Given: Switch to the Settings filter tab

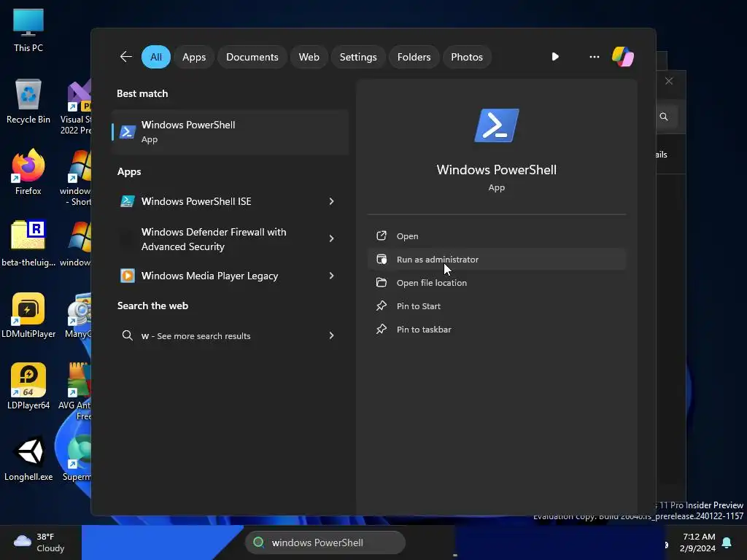Looking at the screenshot, I should pyautogui.click(x=358, y=57).
